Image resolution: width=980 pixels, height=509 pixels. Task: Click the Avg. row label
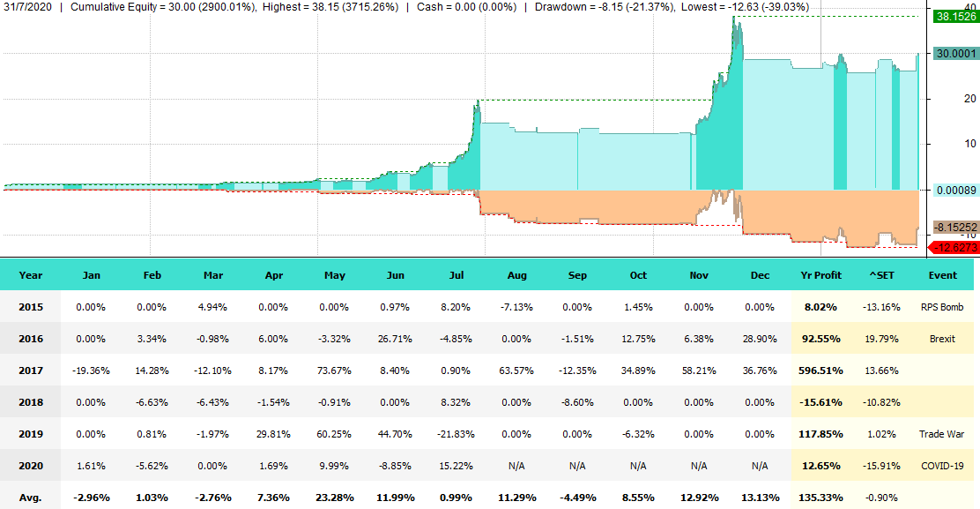tap(31, 498)
